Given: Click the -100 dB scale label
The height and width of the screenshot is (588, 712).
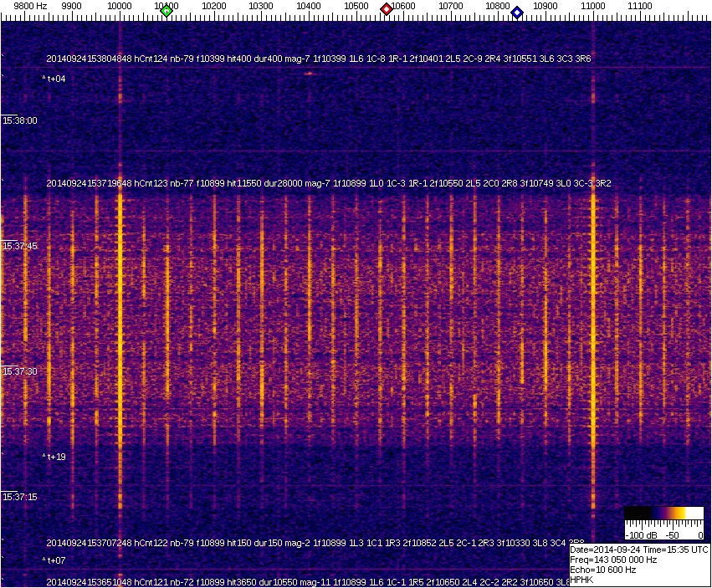Looking at the screenshot, I should click(x=641, y=534).
